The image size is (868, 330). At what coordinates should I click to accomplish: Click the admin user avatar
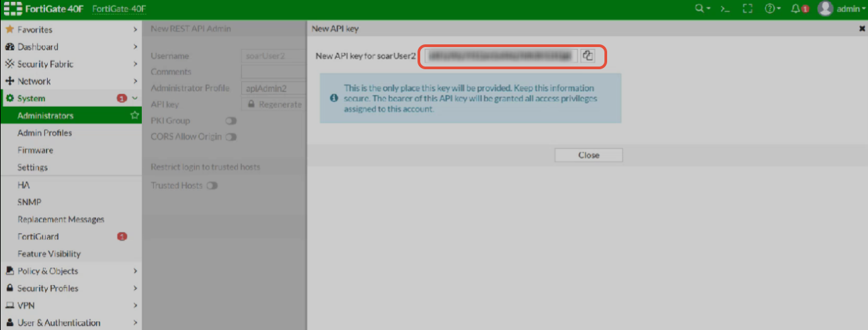click(x=825, y=9)
